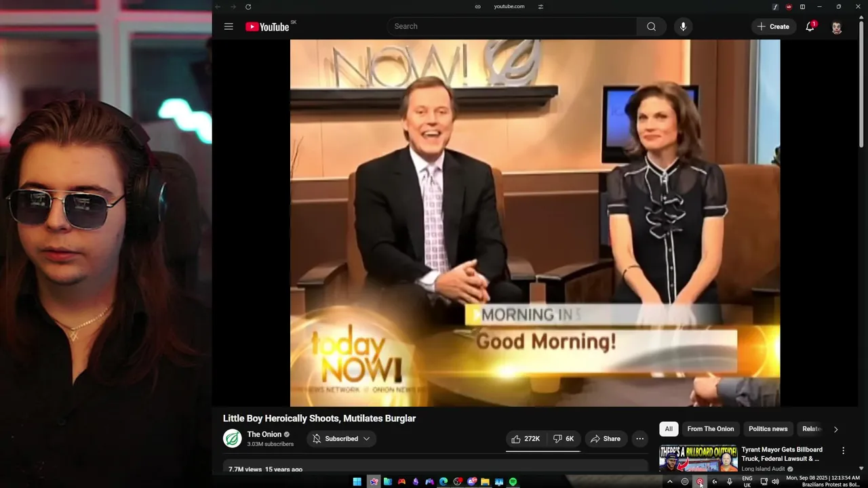This screenshot has width=868, height=488.
Task: Open The Onion channel name link
Action: (x=264, y=434)
